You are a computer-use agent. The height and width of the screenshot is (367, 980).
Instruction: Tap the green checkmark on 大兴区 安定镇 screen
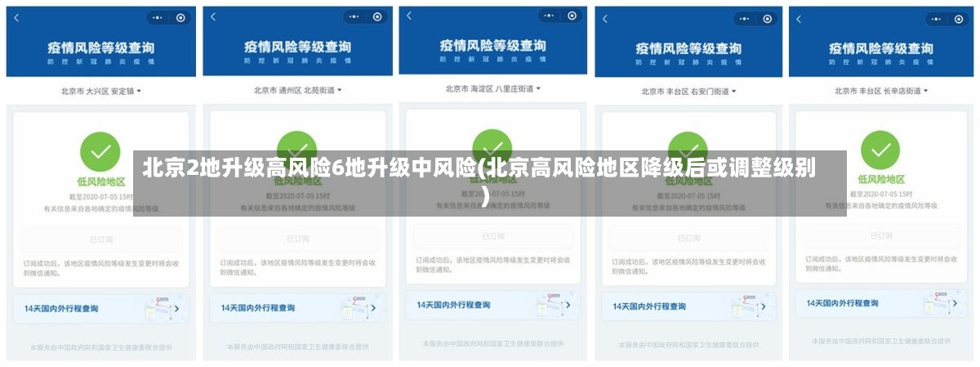pyautogui.click(x=100, y=151)
